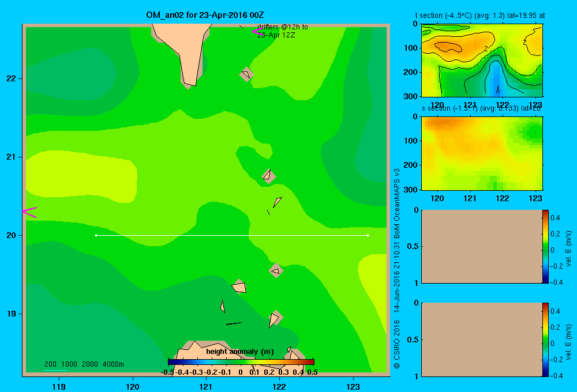Click the "-0.5" tick on height anomaly bar
The image size is (577, 392).
(x=167, y=372)
